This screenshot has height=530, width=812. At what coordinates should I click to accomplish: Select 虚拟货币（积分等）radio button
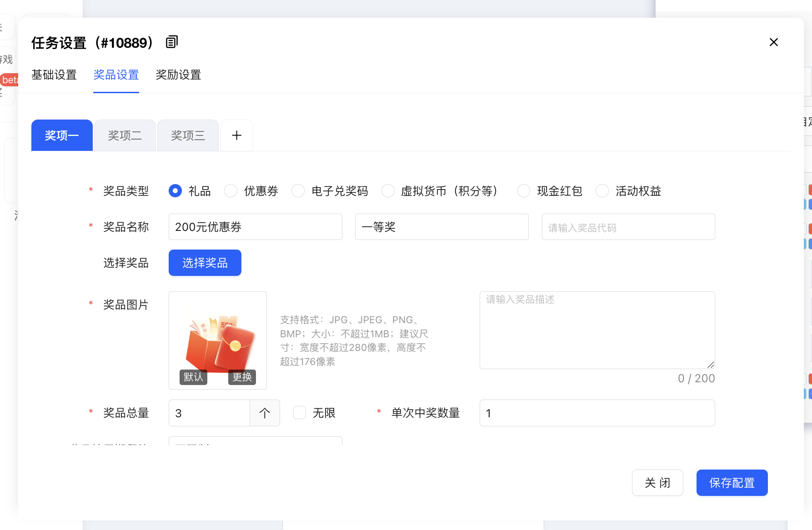(388, 191)
